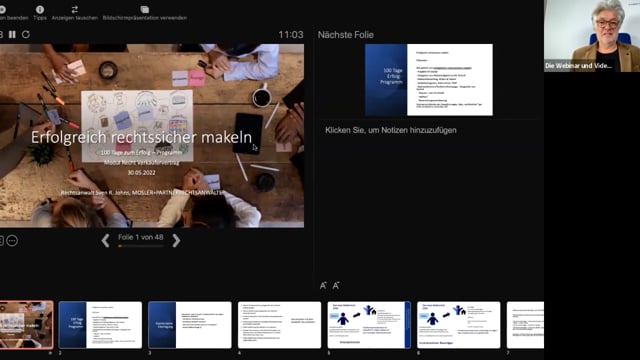The image size is (640, 360).
Task: Select slide 5 thumbnail with figures
Action: (x=369, y=325)
